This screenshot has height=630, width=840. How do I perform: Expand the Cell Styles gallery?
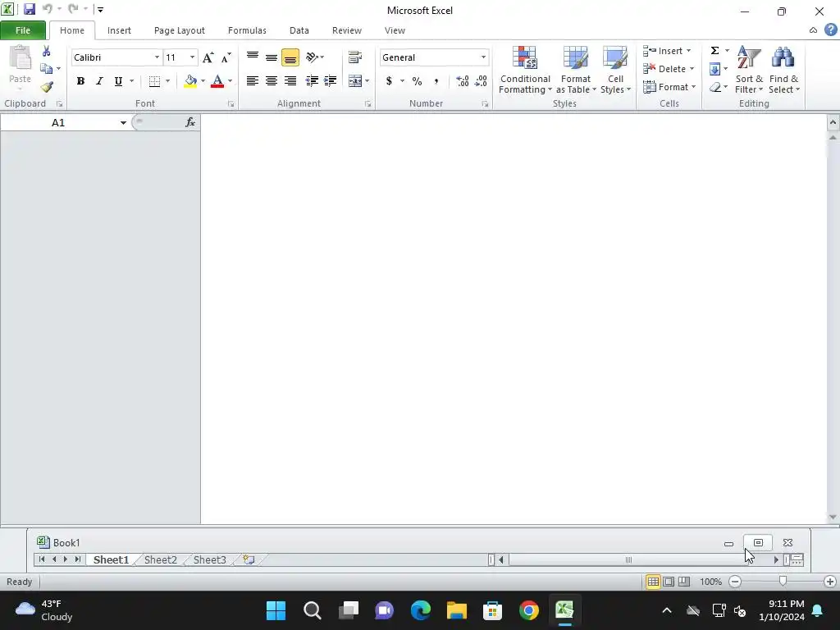(x=615, y=71)
